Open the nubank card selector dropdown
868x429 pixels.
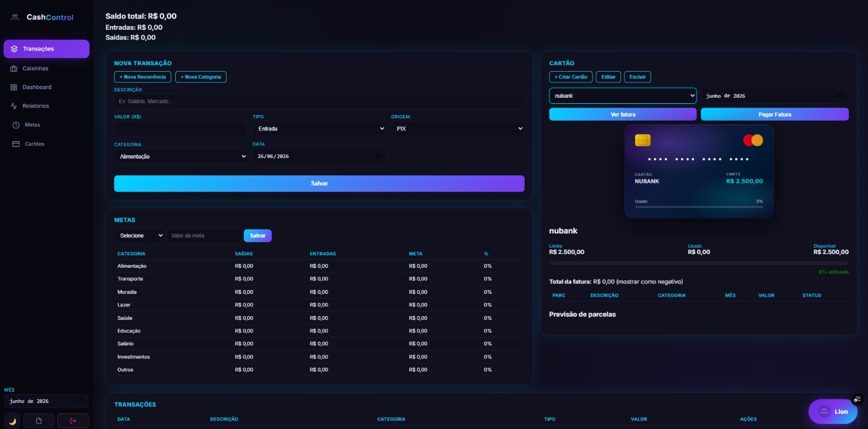623,96
